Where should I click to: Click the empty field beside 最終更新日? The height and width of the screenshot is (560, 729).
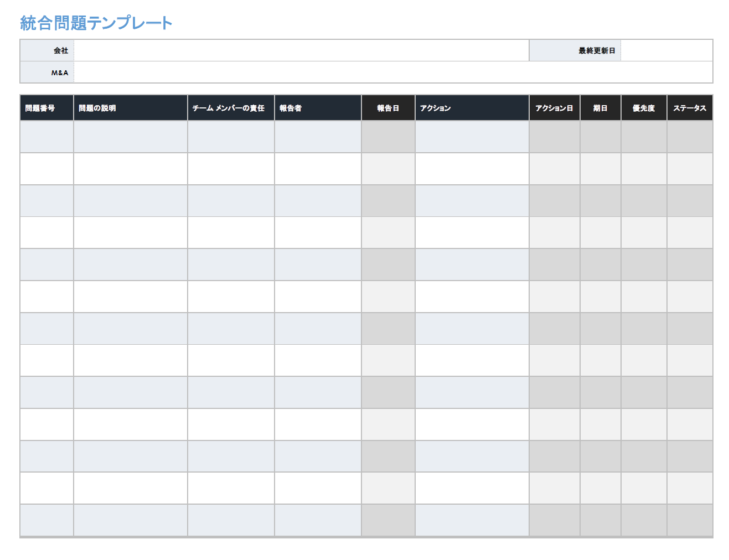pos(666,50)
